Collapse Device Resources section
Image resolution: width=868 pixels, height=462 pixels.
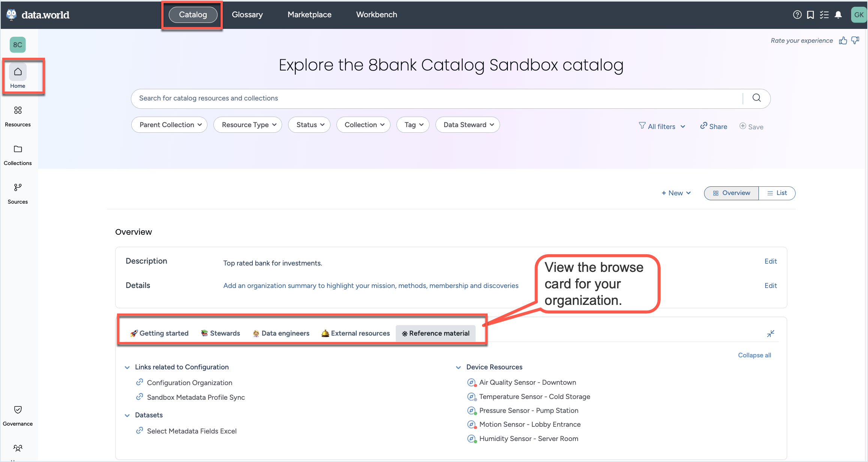[458, 367]
